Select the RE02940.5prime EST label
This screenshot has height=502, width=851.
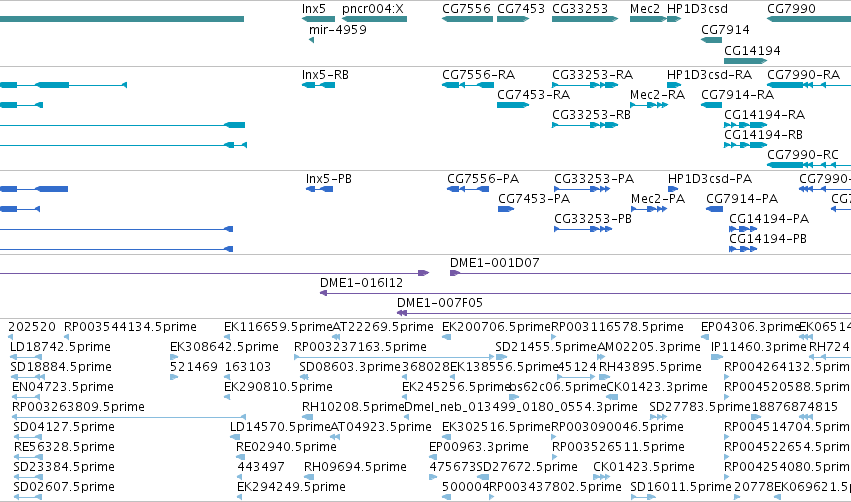point(287,447)
